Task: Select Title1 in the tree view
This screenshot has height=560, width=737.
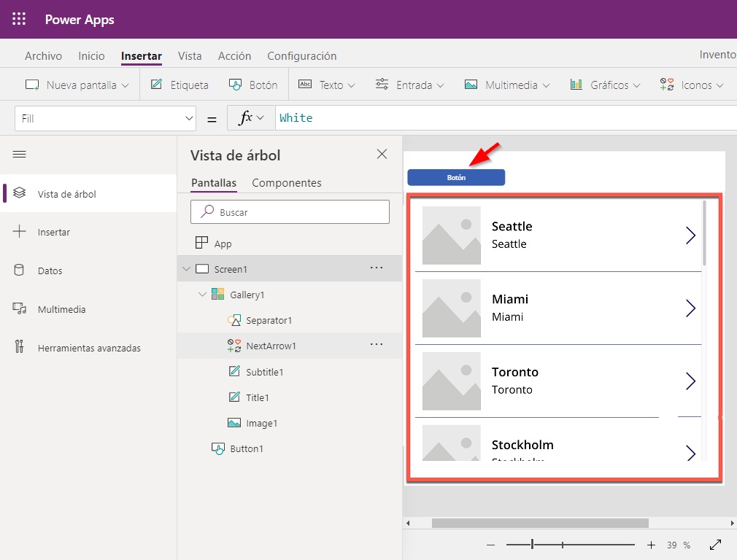Action: (290, 397)
